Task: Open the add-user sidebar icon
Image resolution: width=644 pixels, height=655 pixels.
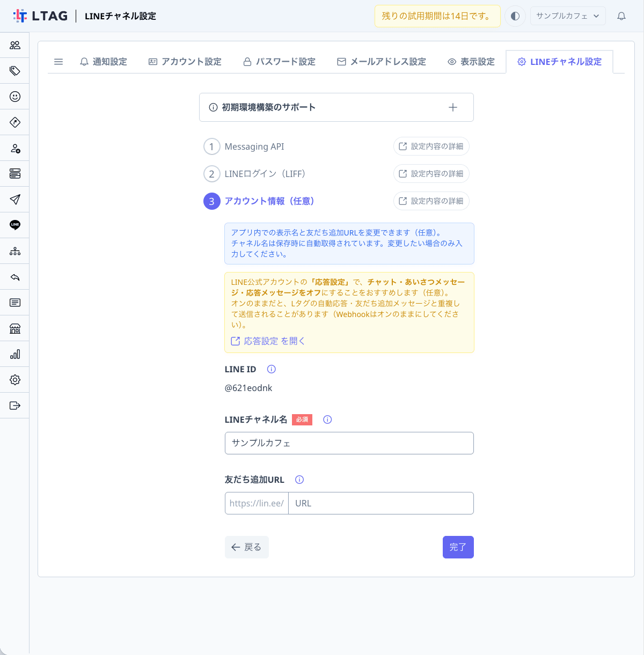Action: point(15,148)
